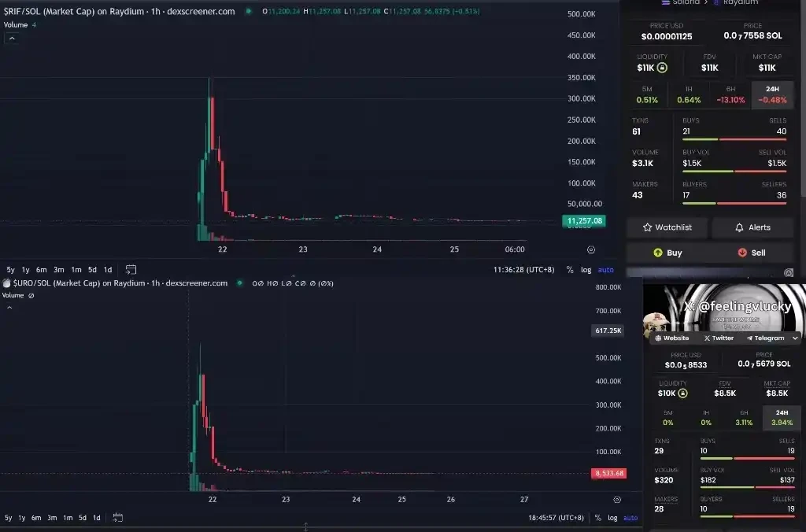Click the green Buy button
Image resolution: width=806 pixels, height=532 pixels.
pos(667,253)
